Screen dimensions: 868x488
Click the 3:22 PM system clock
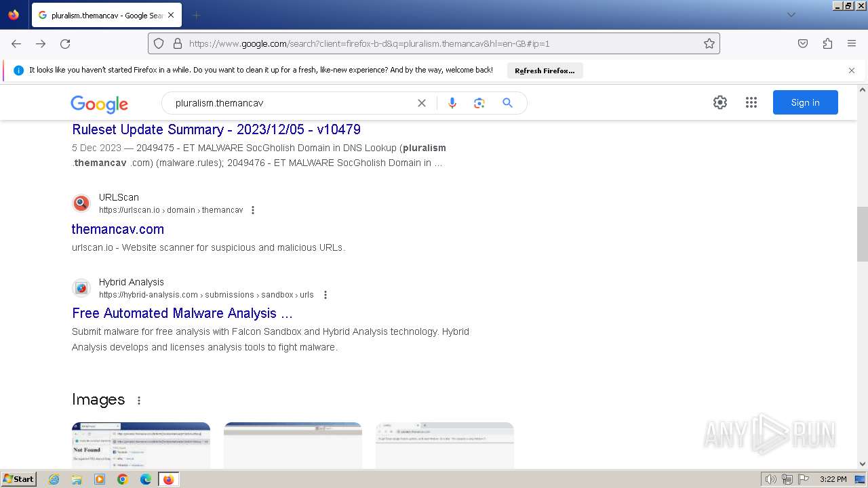[833, 479]
